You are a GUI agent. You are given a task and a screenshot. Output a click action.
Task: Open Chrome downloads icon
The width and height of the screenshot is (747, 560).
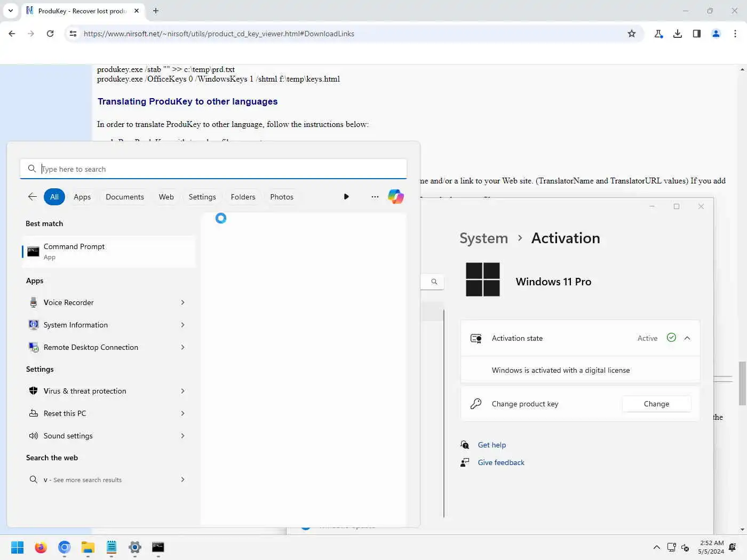click(678, 34)
